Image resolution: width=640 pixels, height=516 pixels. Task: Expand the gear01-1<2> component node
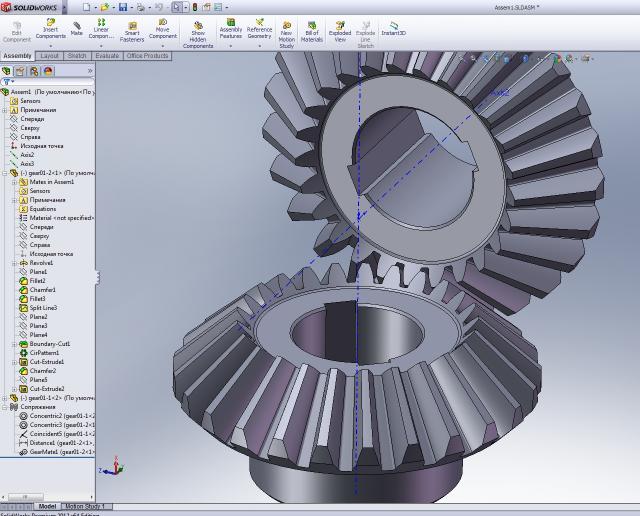tap(4, 398)
